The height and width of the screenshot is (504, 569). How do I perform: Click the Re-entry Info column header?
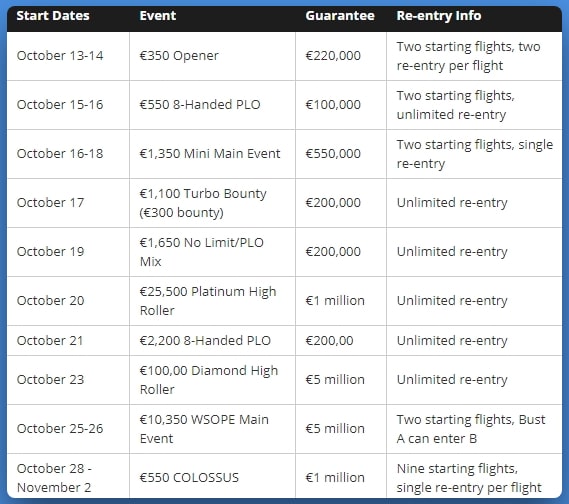click(x=438, y=16)
